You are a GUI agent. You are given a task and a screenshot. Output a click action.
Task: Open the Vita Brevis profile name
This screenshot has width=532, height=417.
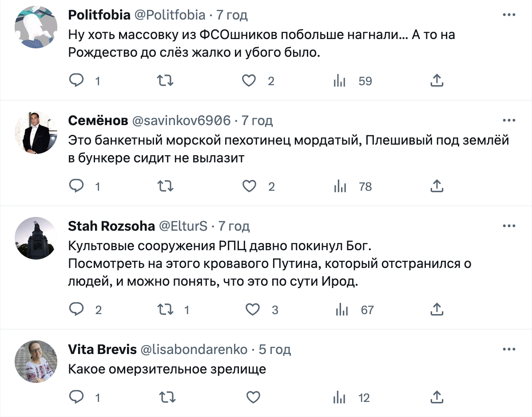102,350
